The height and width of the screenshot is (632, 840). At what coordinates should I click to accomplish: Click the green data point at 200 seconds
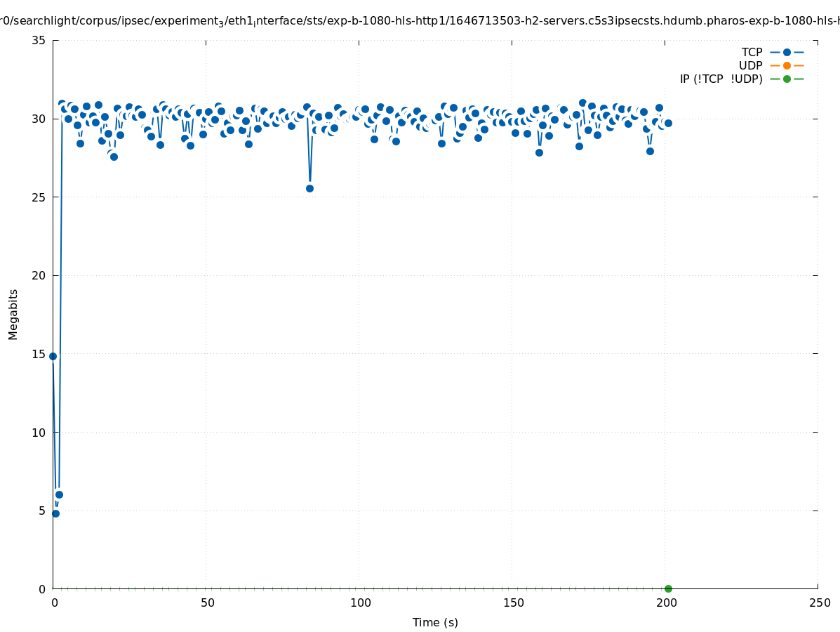pyautogui.click(x=668, y=588)
